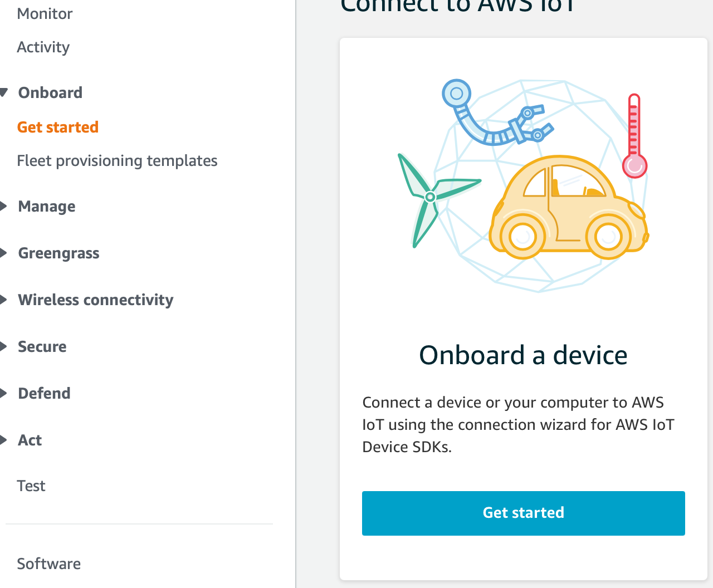This screenshot has width=713, height=588.
Task: Click the Onboard a device heading
Action: [x=523, y=355]
